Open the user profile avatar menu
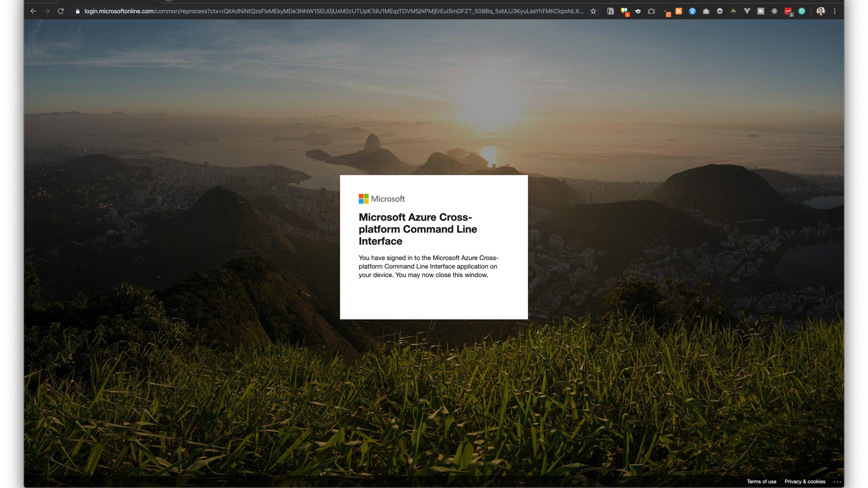The width and height of the screenshot is (868, 488). tap(821, 11)
